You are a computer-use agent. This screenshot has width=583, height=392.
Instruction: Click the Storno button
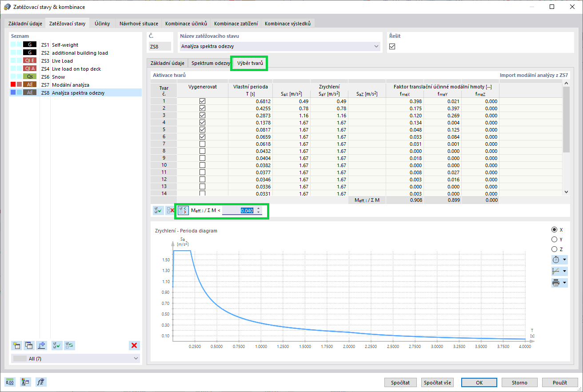(x=519, y=382)
